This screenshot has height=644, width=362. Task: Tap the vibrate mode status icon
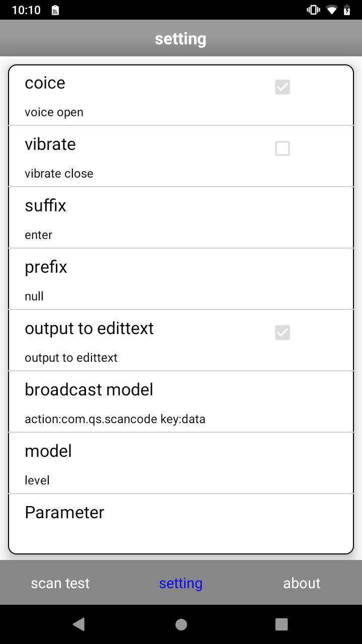click(x=314, y=10)
